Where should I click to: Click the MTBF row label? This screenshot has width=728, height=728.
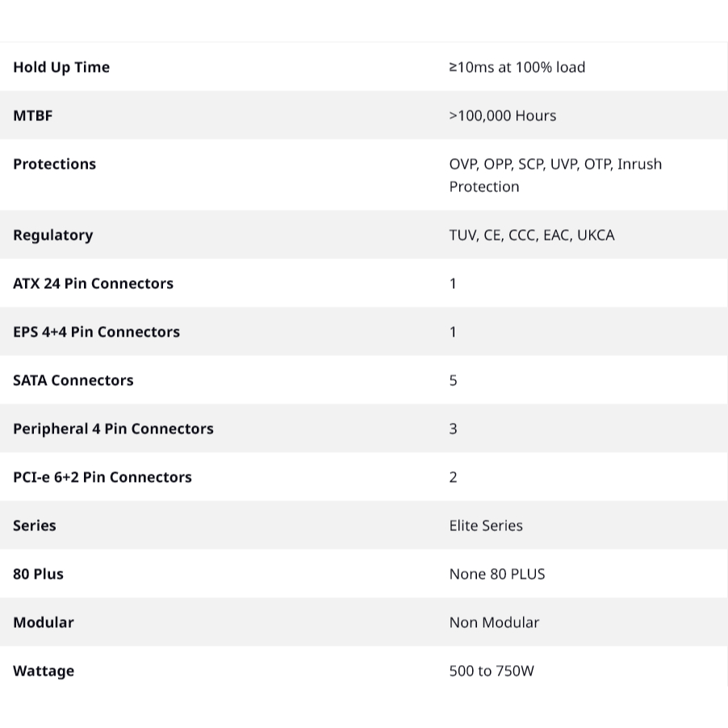(x=32, y=115)
